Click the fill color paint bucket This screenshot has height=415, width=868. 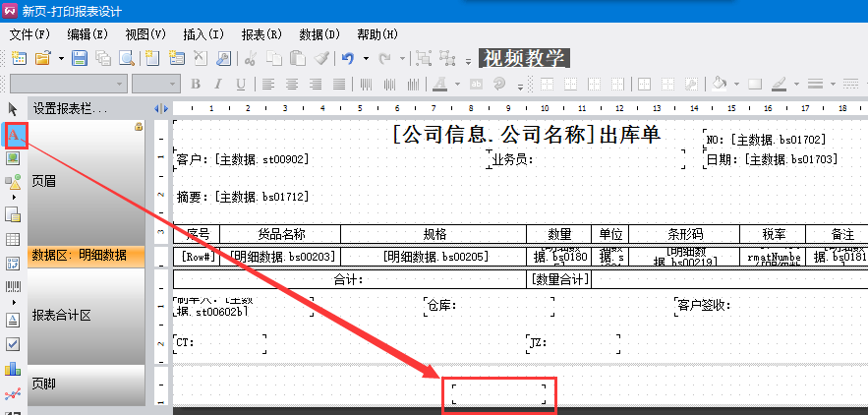[721, 84]
